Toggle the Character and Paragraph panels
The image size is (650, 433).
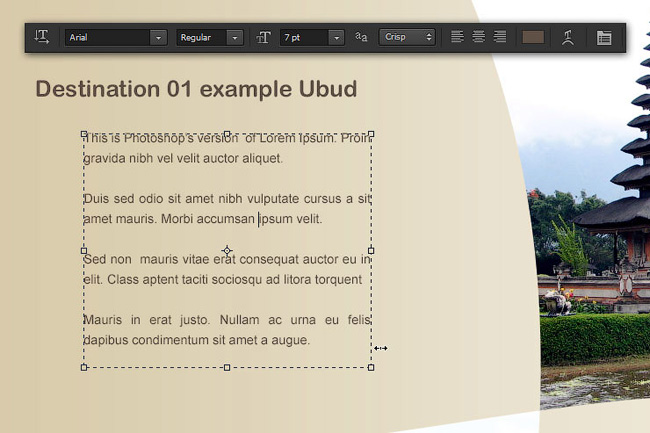coord(604,37)
